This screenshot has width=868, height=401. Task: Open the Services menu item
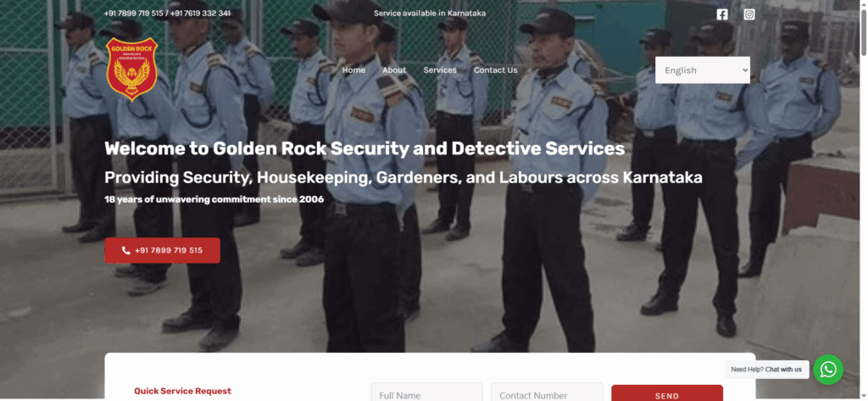440,70
